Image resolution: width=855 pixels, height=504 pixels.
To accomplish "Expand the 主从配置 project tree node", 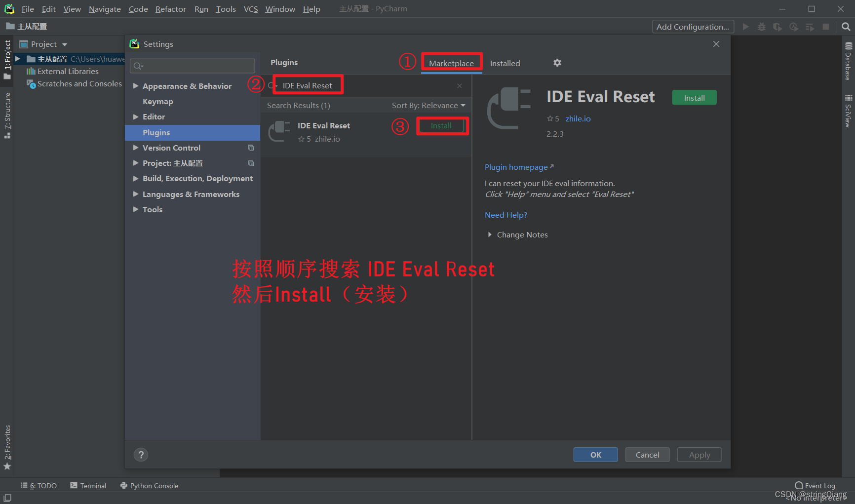I will (18, 59).
